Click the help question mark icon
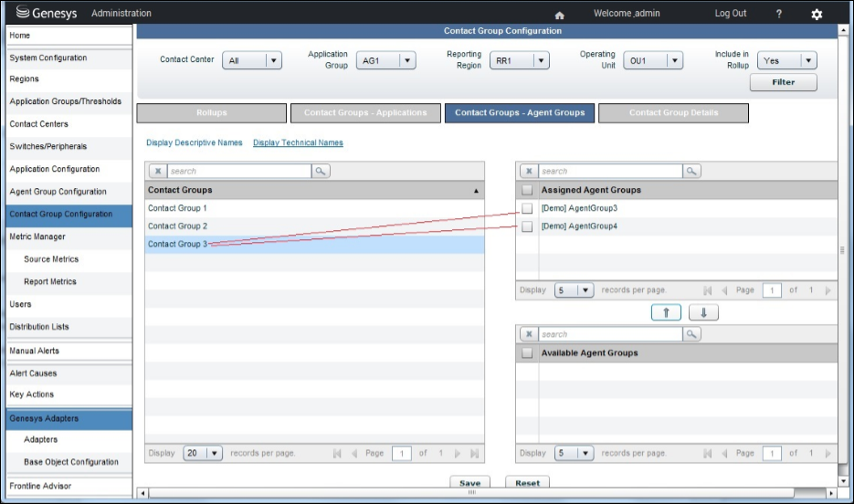Screen dimensions: 854x504 click(x=778, y=14)
